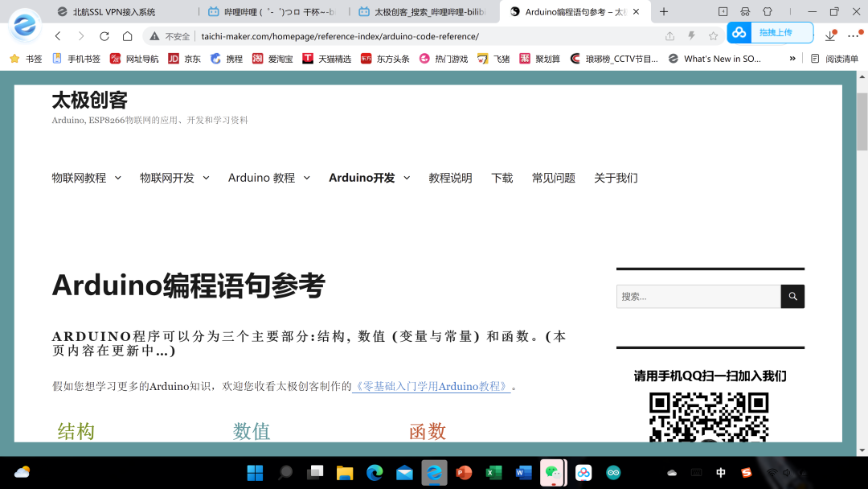
Task: Click the address bar URL field
Action: tap(340, 36)
